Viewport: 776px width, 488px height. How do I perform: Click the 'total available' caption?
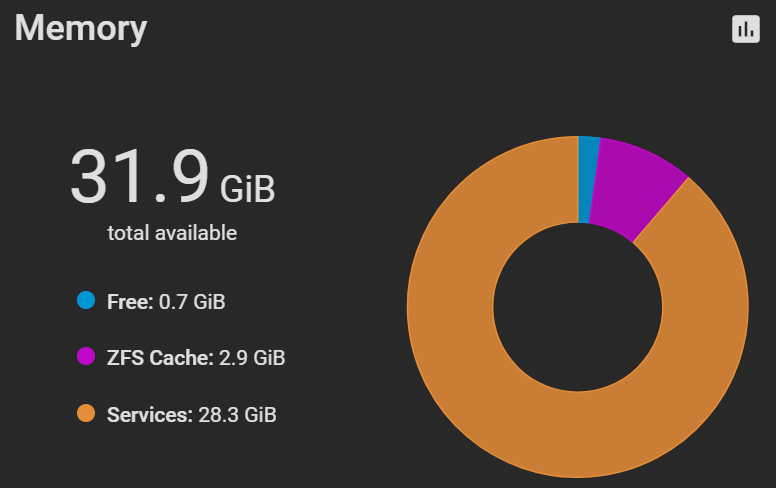(172, 233)
